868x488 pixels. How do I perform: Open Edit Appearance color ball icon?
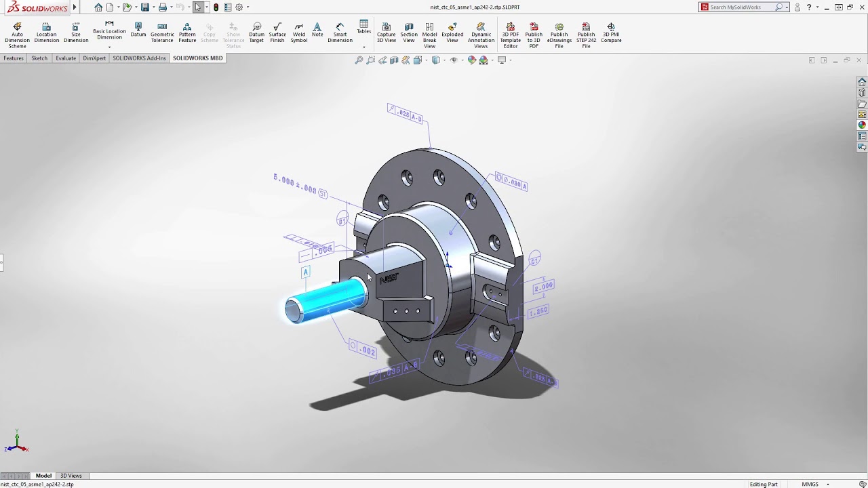click(472, 60)
